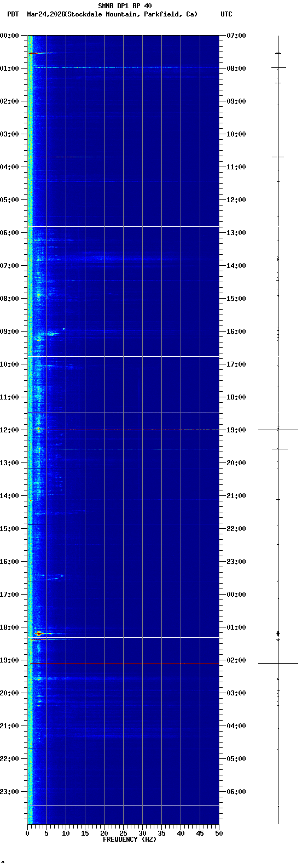The image size is (302, 868).
Task: Click the UTC time label '02:00'
Action: (236, 660)
